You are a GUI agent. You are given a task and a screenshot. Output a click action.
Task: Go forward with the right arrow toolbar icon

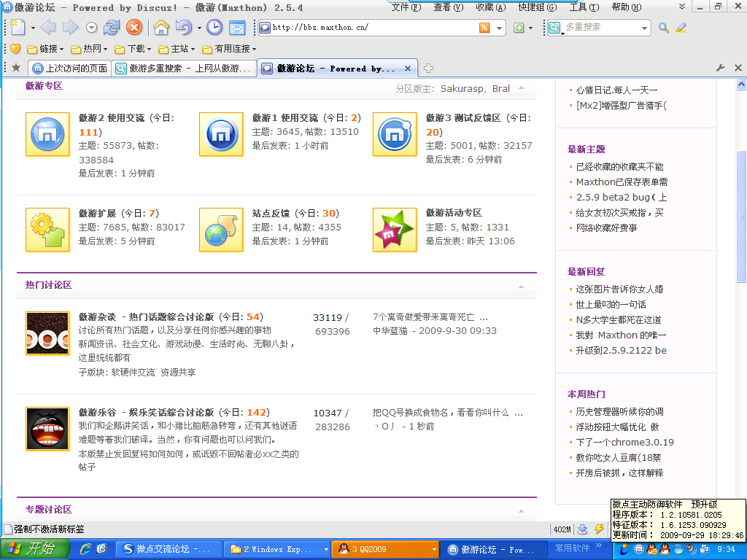point(70,27)
